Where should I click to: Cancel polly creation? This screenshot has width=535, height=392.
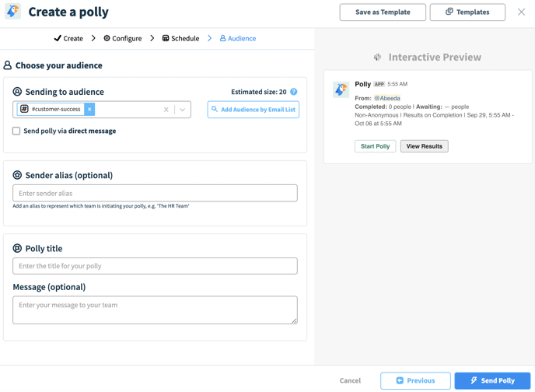[350, 380]
